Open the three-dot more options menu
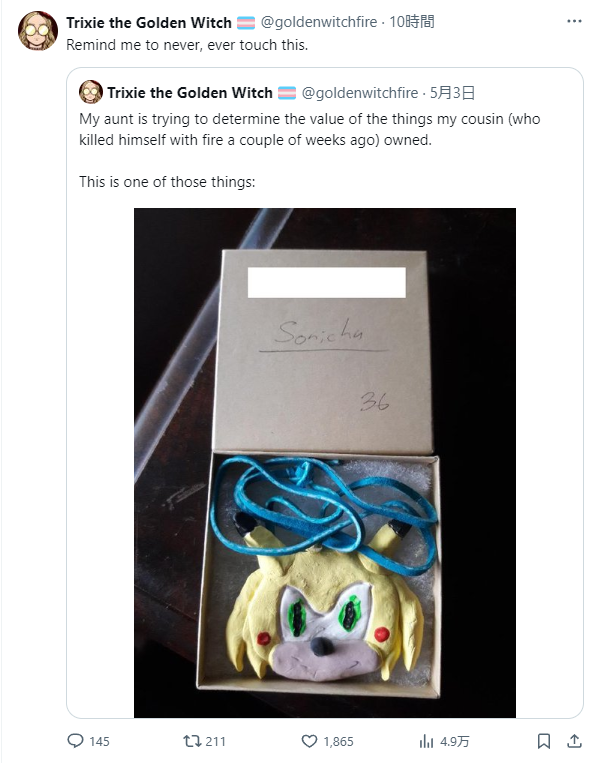This screenshot has width=596, height=763. [574, 21]
